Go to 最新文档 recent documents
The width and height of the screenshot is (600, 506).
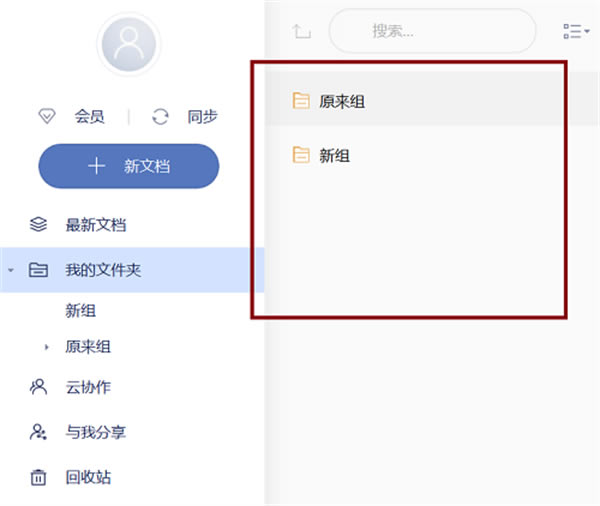[x=96, y=225]
